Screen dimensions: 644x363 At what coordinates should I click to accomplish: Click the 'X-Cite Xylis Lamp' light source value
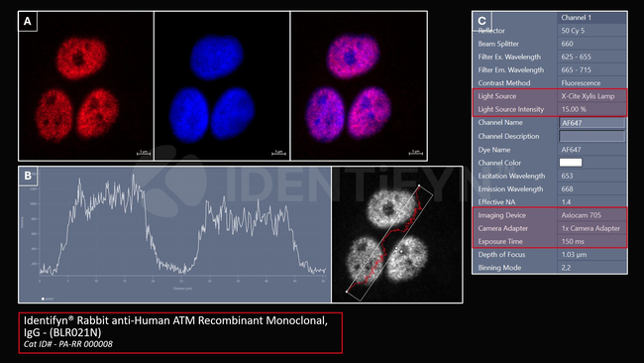coord(588,96)
